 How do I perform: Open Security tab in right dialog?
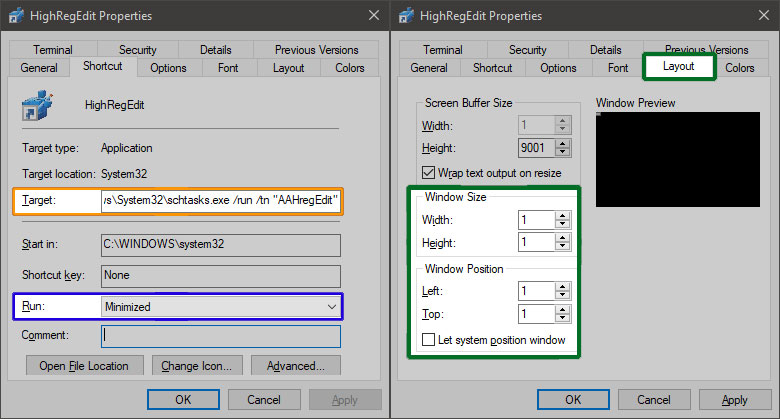528,50
